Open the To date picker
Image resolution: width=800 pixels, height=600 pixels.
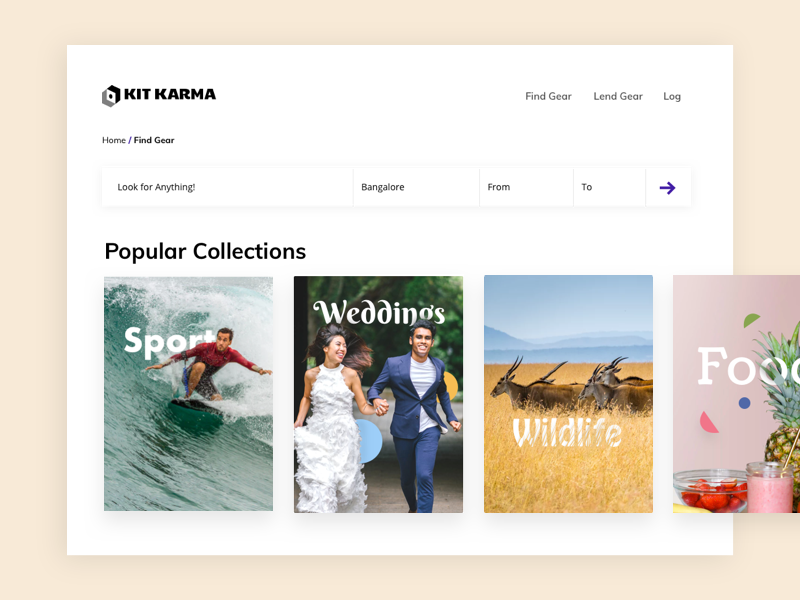(x=610, y=187)
